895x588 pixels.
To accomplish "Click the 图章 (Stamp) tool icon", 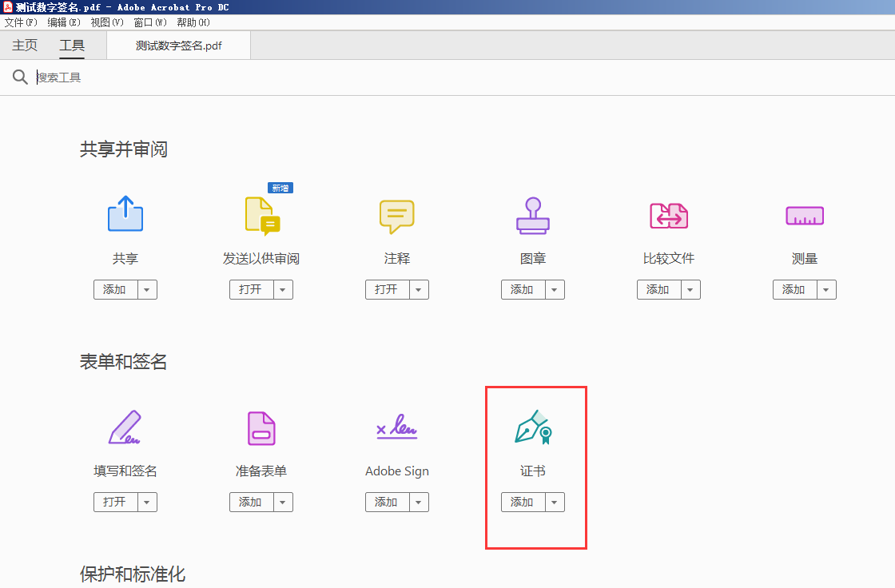I will [533, 214].
